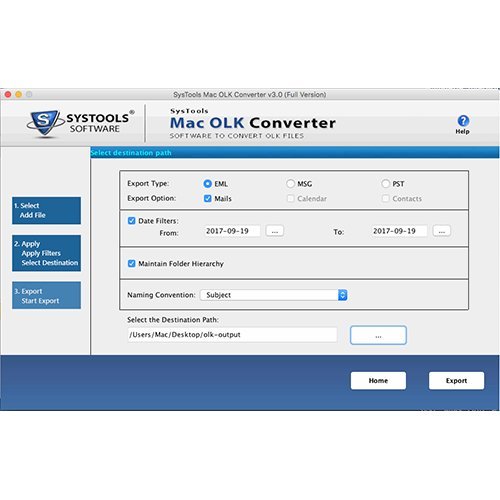The image size is (500, 500).
Task: Toggle the Mails export option
Action: click(x=208, y=199)
